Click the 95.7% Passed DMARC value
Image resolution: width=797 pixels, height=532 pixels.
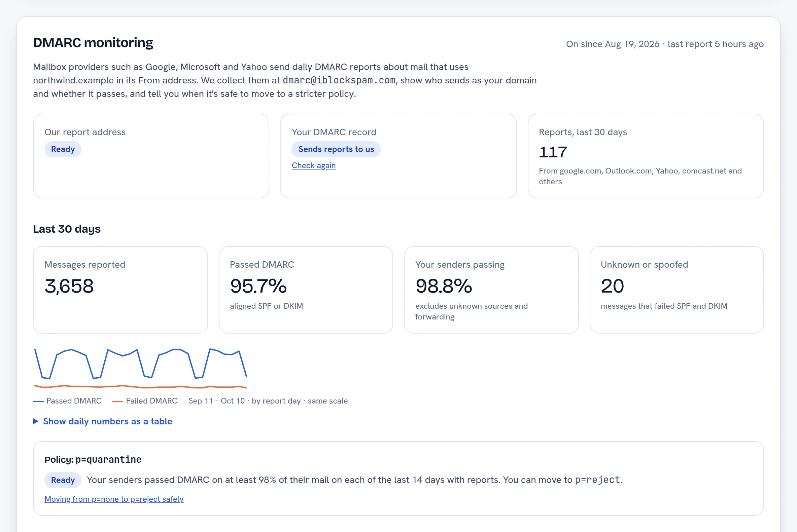point(258,286)
